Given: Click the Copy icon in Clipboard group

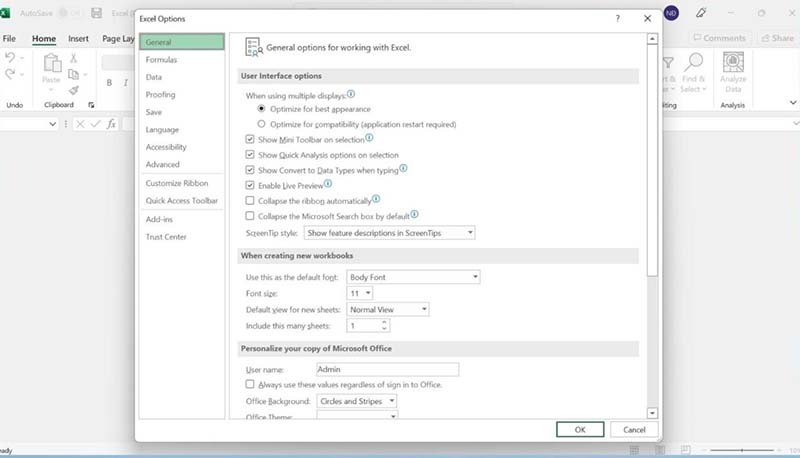Looking at the screenshot, I should tap(73, 74).
